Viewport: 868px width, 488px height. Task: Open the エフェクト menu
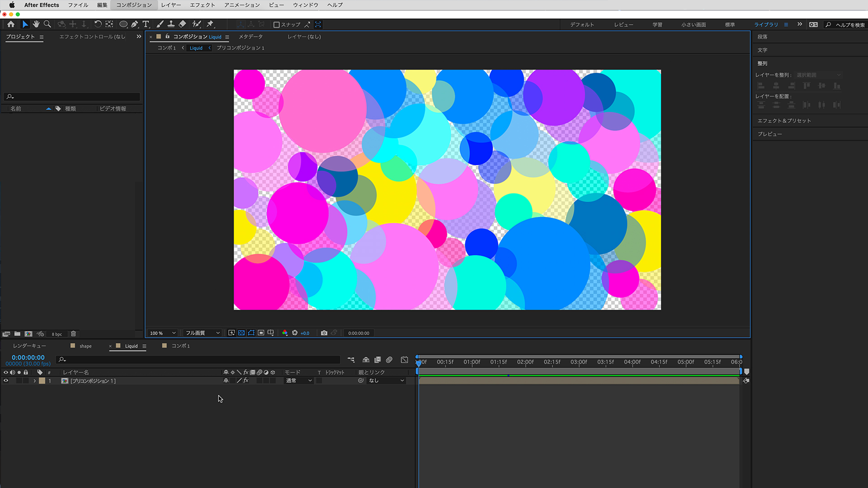click(202, 5)
